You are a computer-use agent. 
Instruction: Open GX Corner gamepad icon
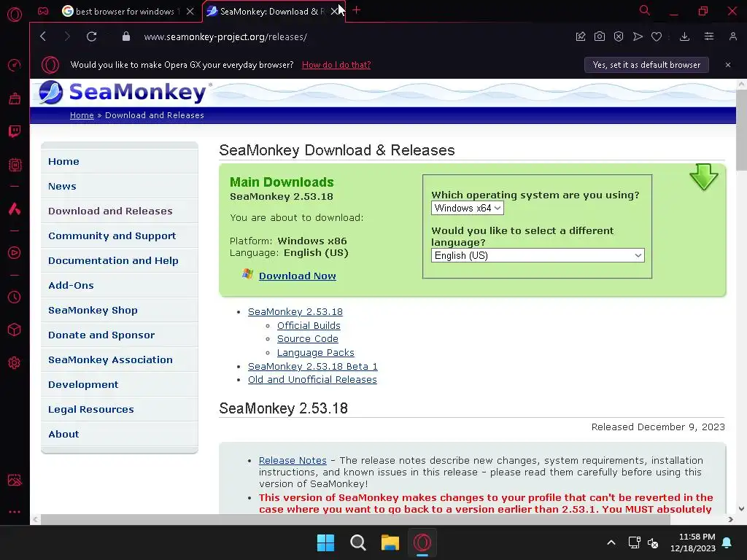[43, 11]
